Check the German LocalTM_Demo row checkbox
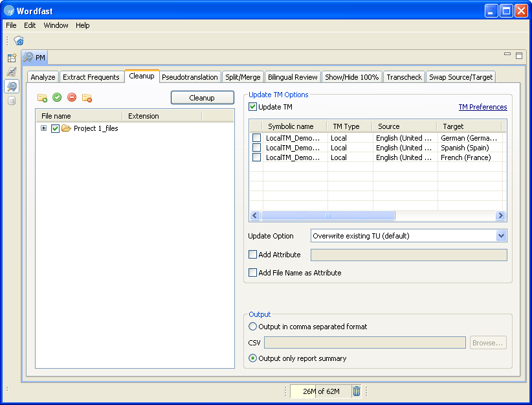This screenshot has height=405, width=532. point(256,137)
